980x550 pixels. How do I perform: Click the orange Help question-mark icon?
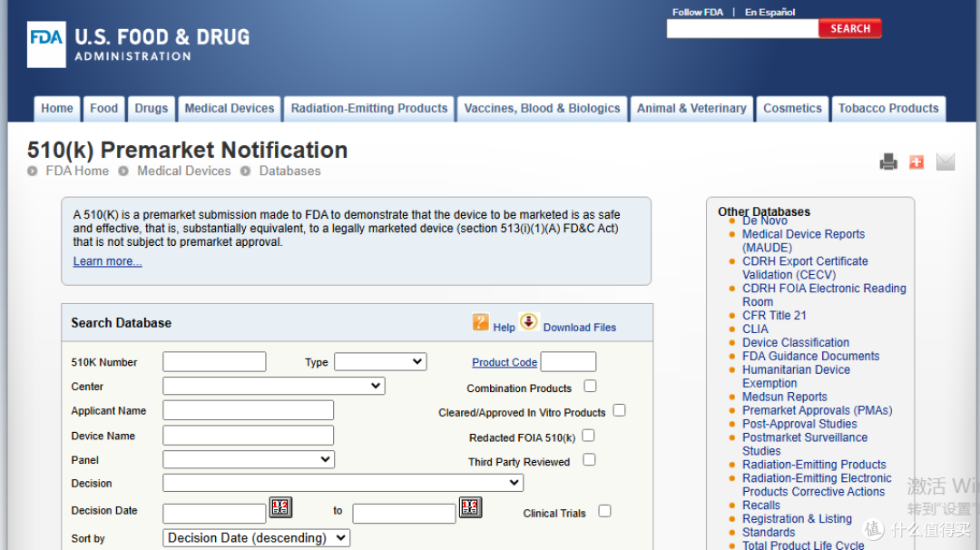pos(481,322)
